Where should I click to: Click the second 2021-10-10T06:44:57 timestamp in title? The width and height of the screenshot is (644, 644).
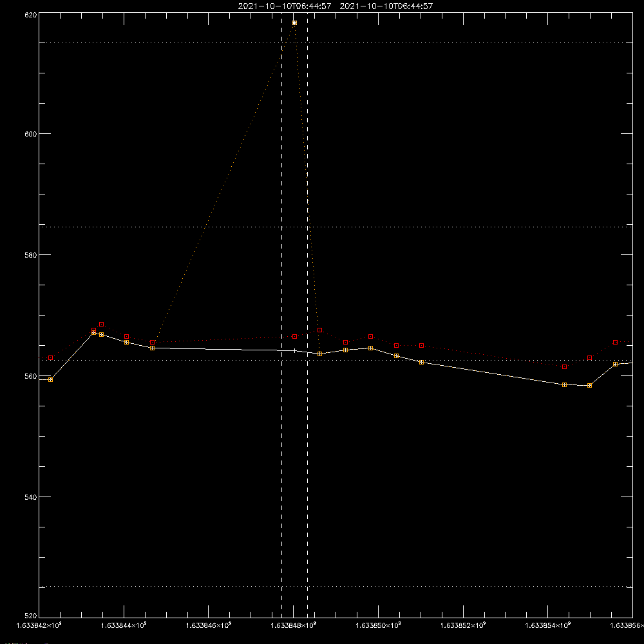point(386,6)
